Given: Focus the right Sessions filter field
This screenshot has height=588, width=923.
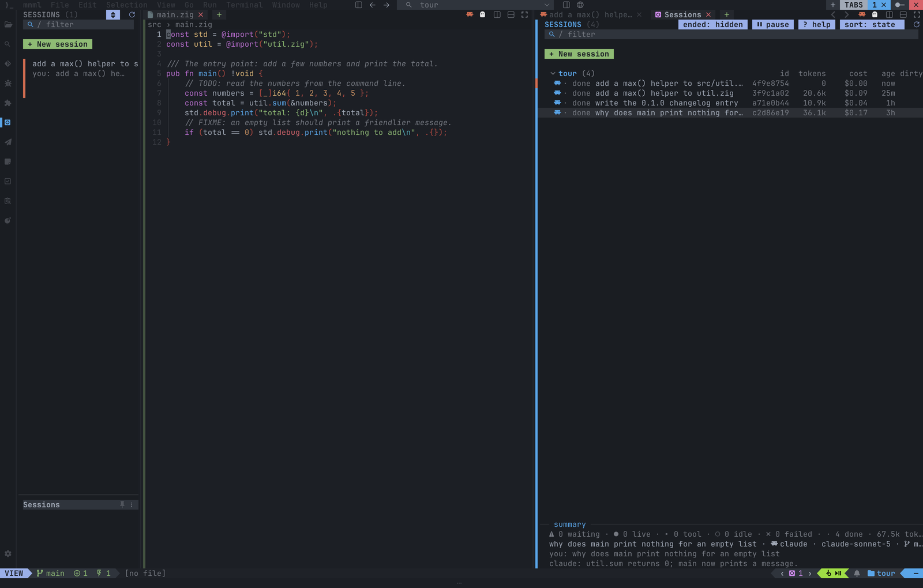Looking at the screenshot, I should [731, 35].
